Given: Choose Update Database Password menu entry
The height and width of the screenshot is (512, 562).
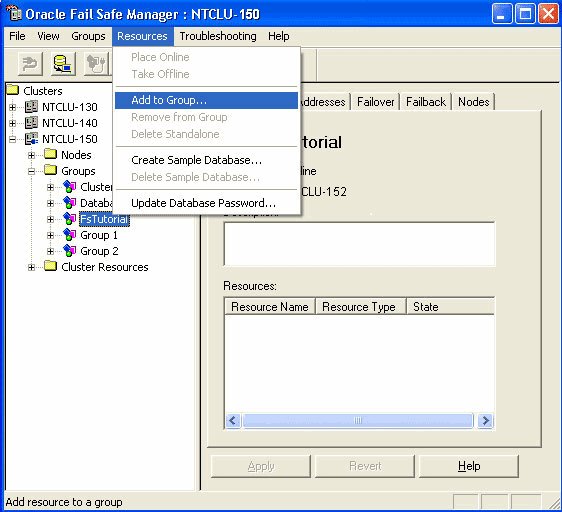Looking at the screenshot, I should pos(206,203).
